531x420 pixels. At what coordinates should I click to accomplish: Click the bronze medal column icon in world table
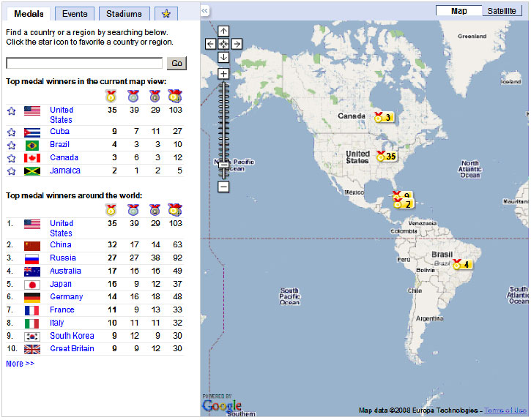[x=155, y=210]
